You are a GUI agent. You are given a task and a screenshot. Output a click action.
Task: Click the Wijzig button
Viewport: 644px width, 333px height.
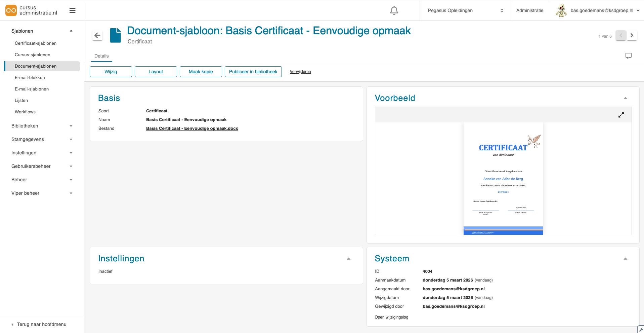[x=111, y=72]
